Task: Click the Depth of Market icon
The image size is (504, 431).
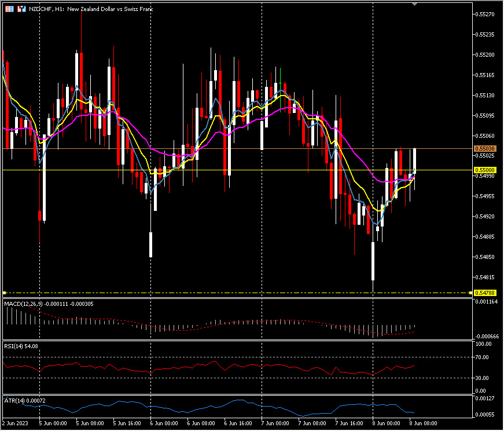Action: [21, 9]
